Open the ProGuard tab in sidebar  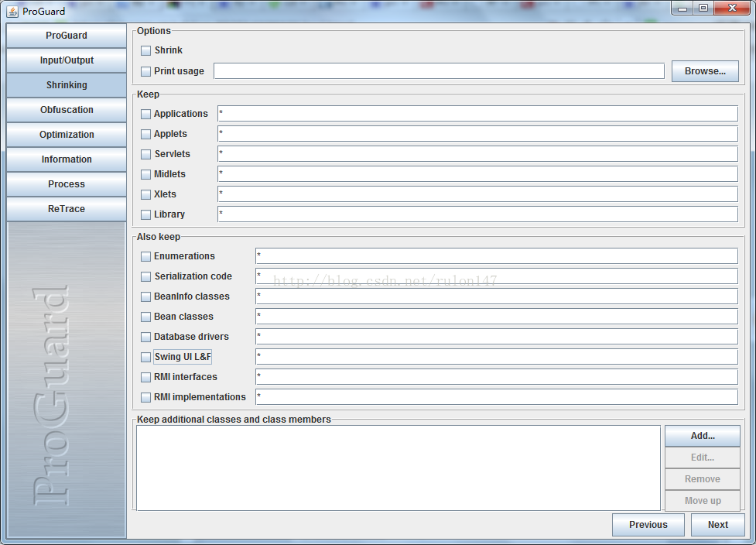pos(67,36)
